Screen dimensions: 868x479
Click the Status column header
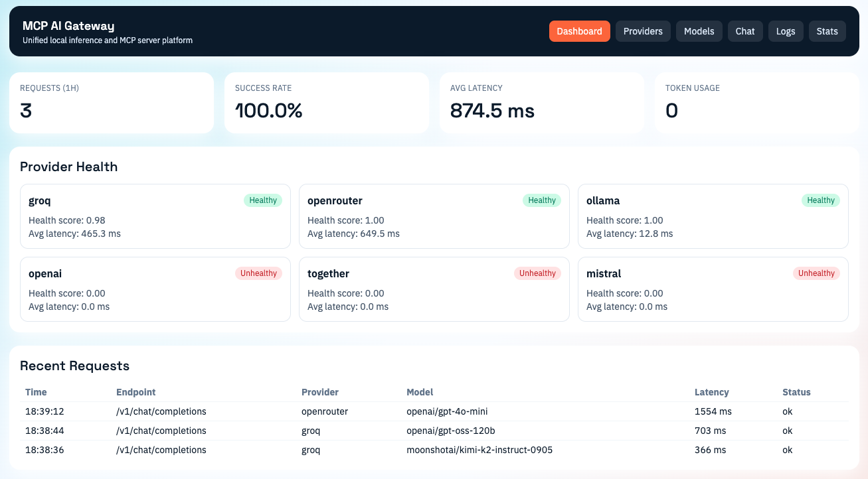coord(796,392)
